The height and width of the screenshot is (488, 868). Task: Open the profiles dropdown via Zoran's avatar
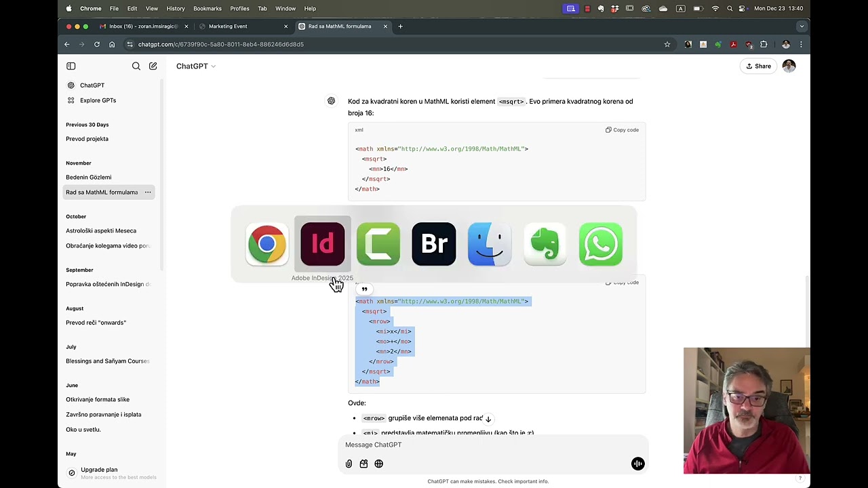[785, 44]
